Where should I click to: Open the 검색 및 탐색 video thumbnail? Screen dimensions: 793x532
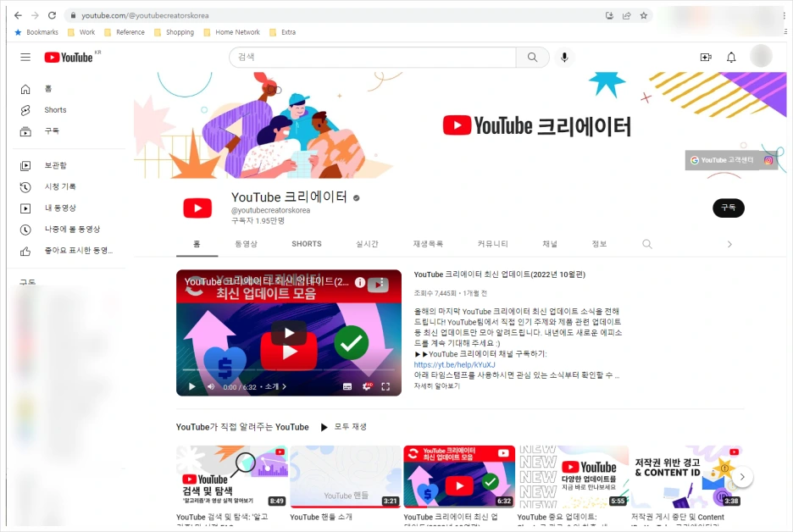(x=231, y=476)
